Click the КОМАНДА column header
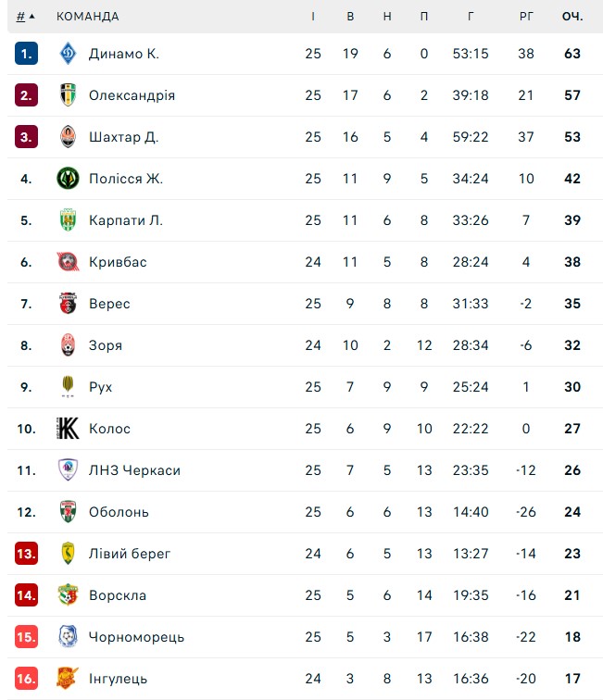Image resolution: width=603 pixels, height=700 pixels. pyautogui.click(x=87, y=17)
